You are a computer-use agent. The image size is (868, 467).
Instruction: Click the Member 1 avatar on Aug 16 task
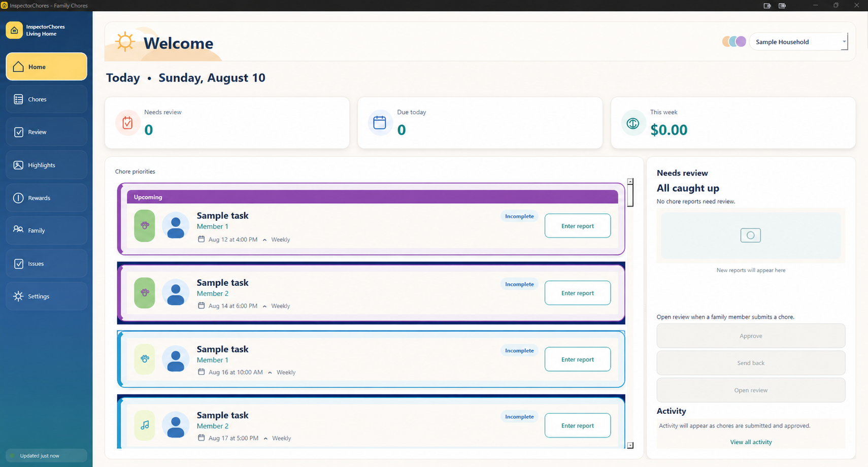176,359
